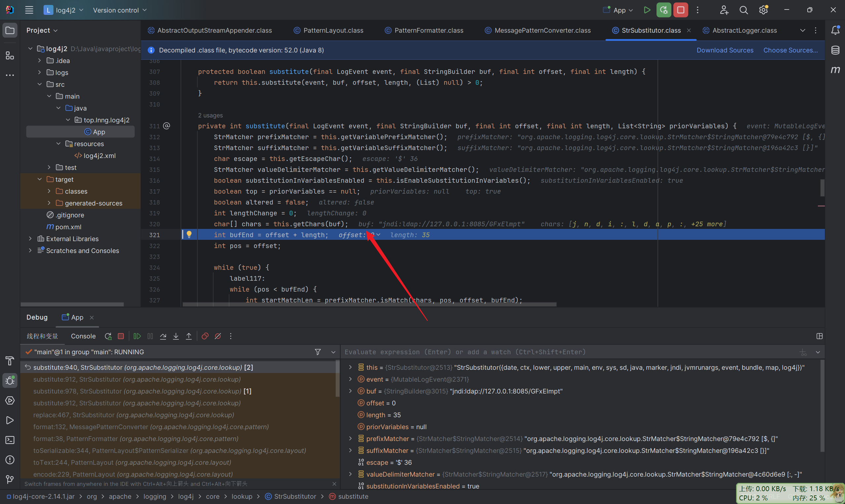Viewport: 845px width, 504px height.
Task: Click Download Sources link
Action: (725, 50)
